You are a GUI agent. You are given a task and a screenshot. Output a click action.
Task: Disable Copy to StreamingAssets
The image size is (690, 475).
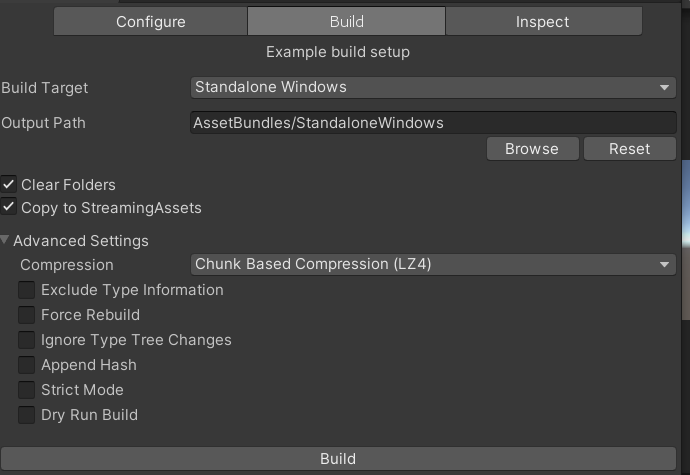(x=9, y=207)
